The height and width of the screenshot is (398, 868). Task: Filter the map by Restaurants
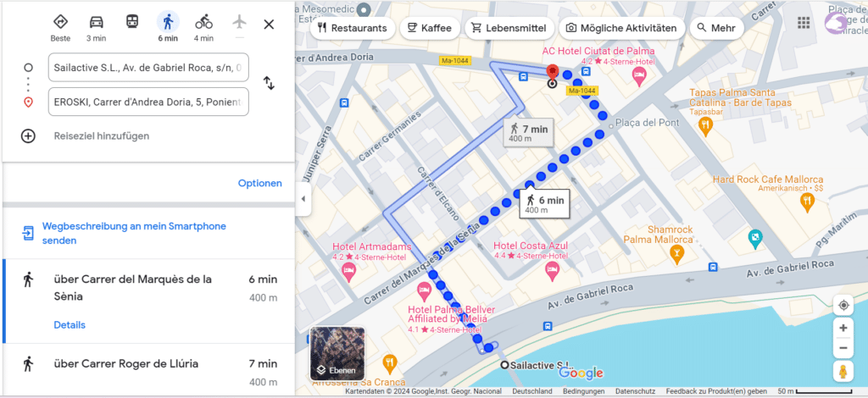pos(352,28)
